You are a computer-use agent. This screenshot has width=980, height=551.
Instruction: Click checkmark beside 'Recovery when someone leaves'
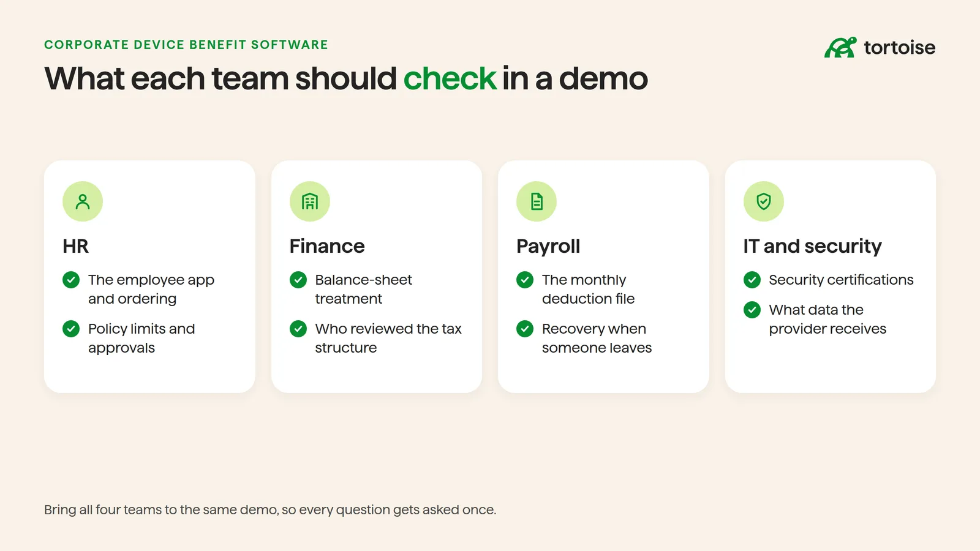pyautogui.click(x=525, y=329)
